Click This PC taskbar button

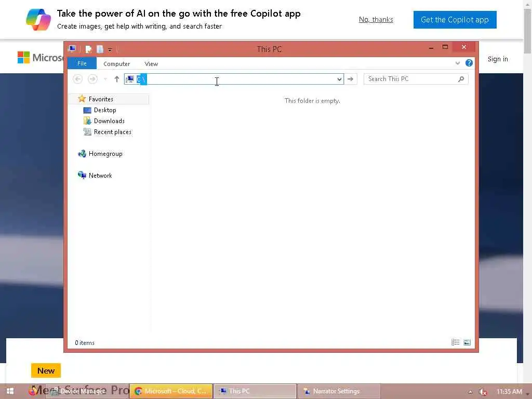click(255, 391)
